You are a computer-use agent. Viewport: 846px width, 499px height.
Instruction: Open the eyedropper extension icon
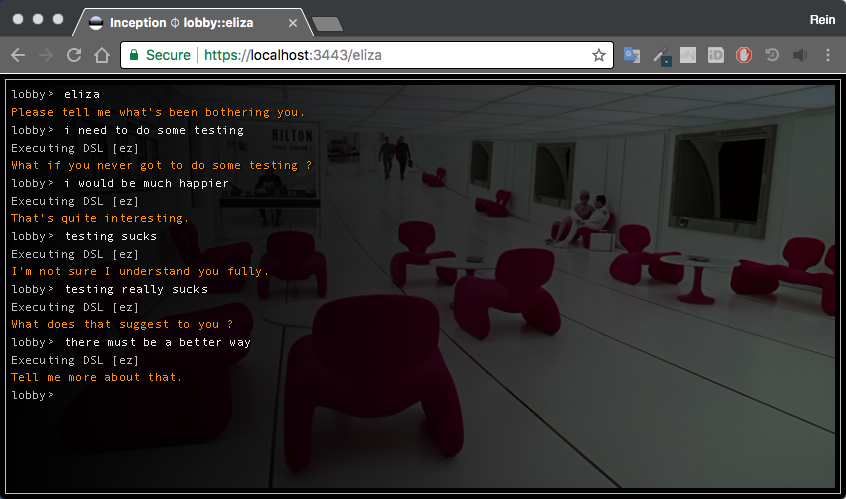pos(661,56)
